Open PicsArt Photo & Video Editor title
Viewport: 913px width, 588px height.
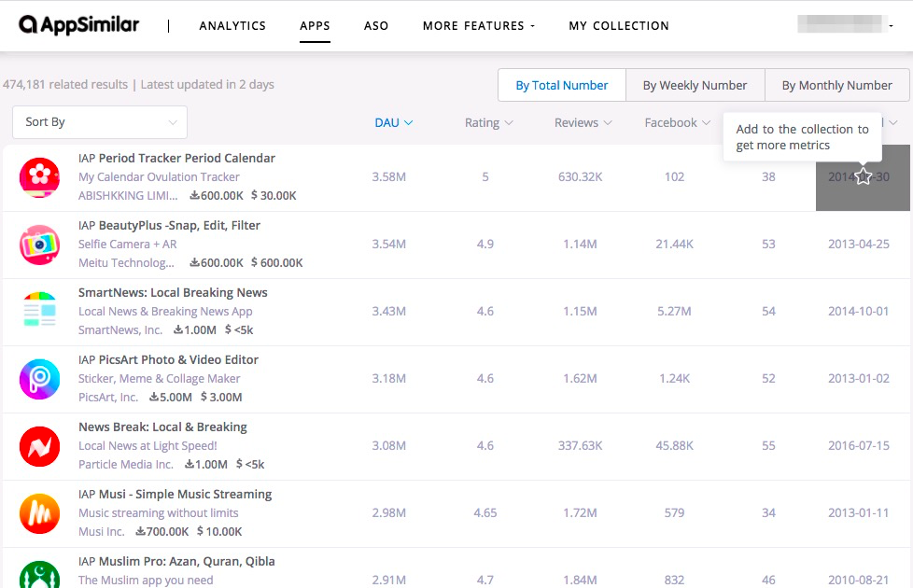178,359
